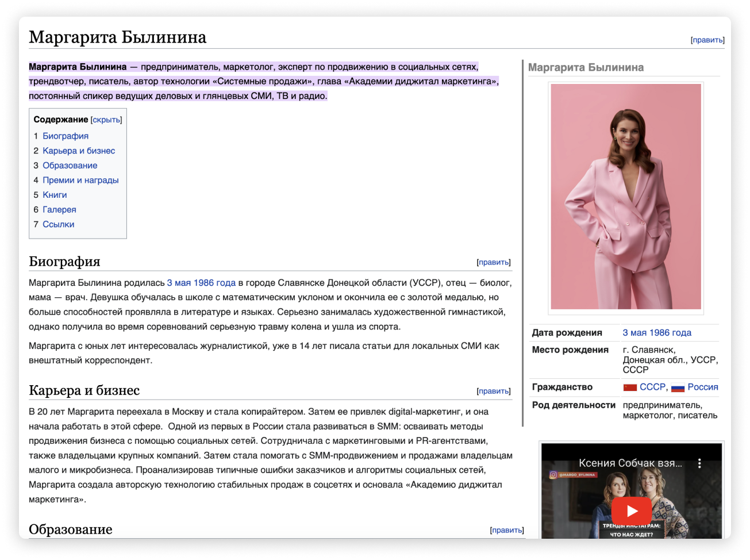Click править next to Образование heading
The height and width of the screenshot is (560, 750).
point(507,530)
